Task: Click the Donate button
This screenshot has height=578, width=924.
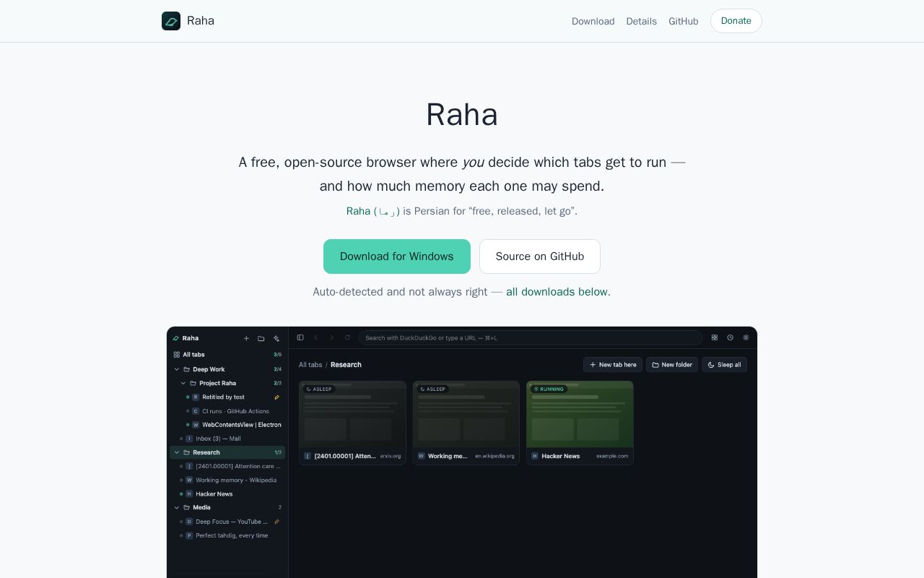Action: 736,21
